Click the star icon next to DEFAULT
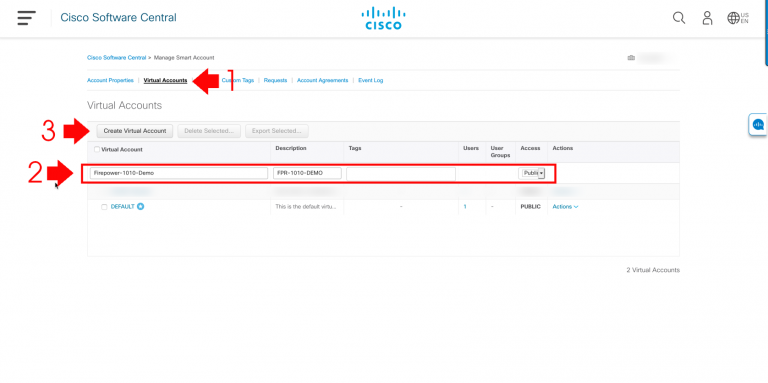 pyautogui.click(x=141, y=207)
